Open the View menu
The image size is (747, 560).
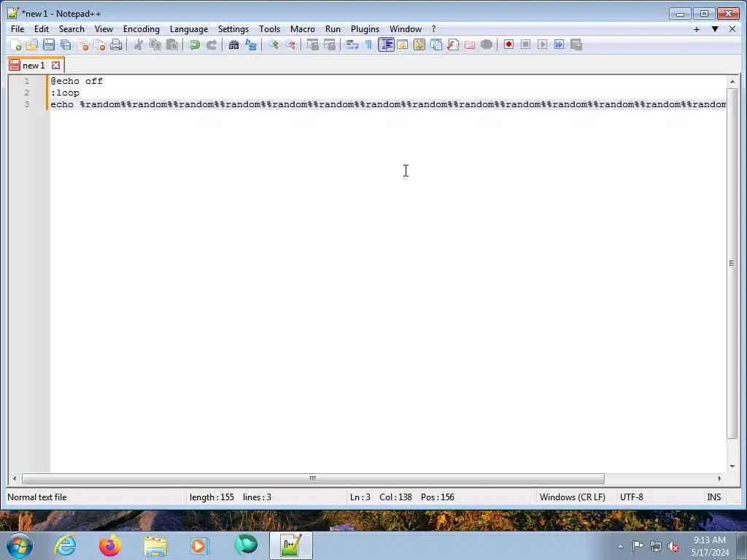(104, 29)
